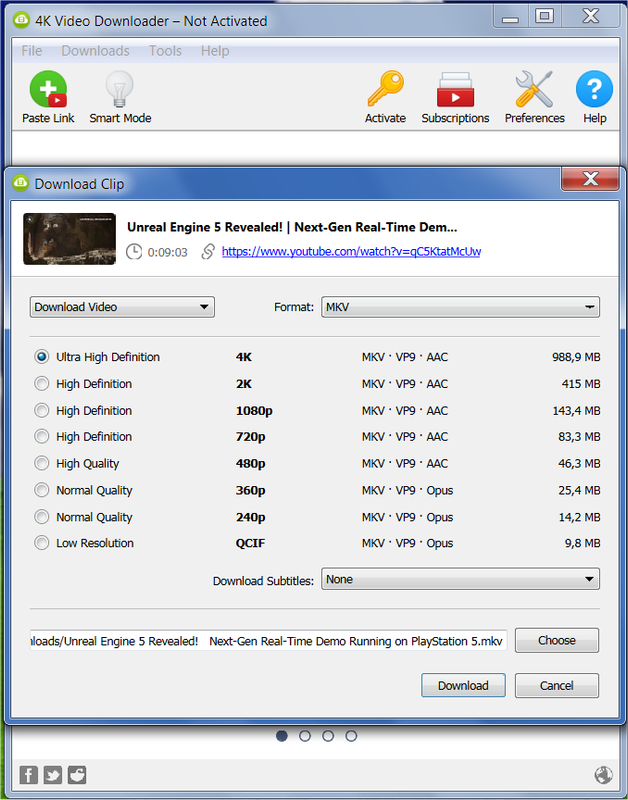The width and height of the screenshot is (628, 800).
Task: Open the YouTube video URL link
Action: tap(351, 252)
